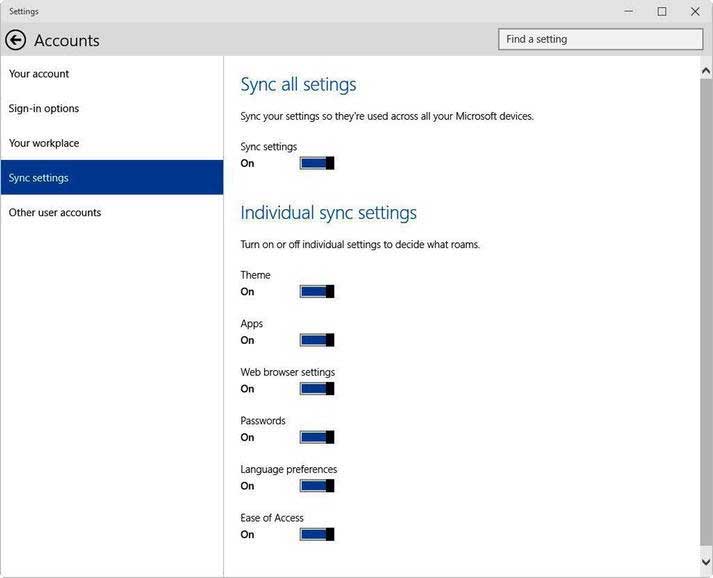This screenshot has width=713, height=578.
Task: Select Sync settings in sidebar
Action: (x=39, y=178)
